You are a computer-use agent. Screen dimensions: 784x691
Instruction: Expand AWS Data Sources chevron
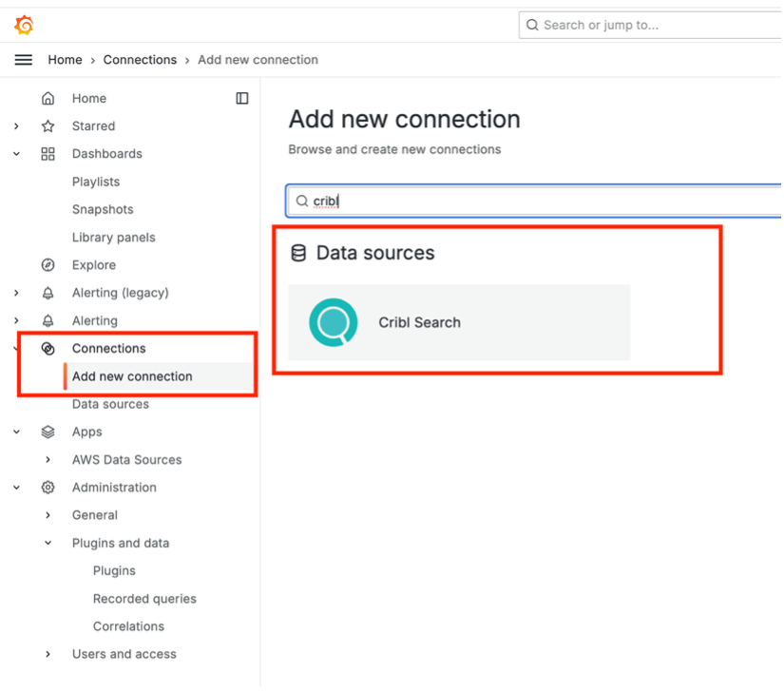[48, 460]
